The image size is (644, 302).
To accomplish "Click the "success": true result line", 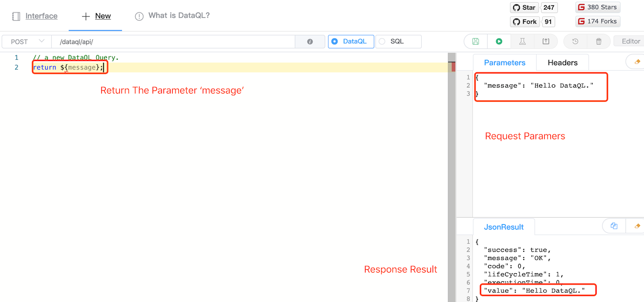I will pos(518,249).
